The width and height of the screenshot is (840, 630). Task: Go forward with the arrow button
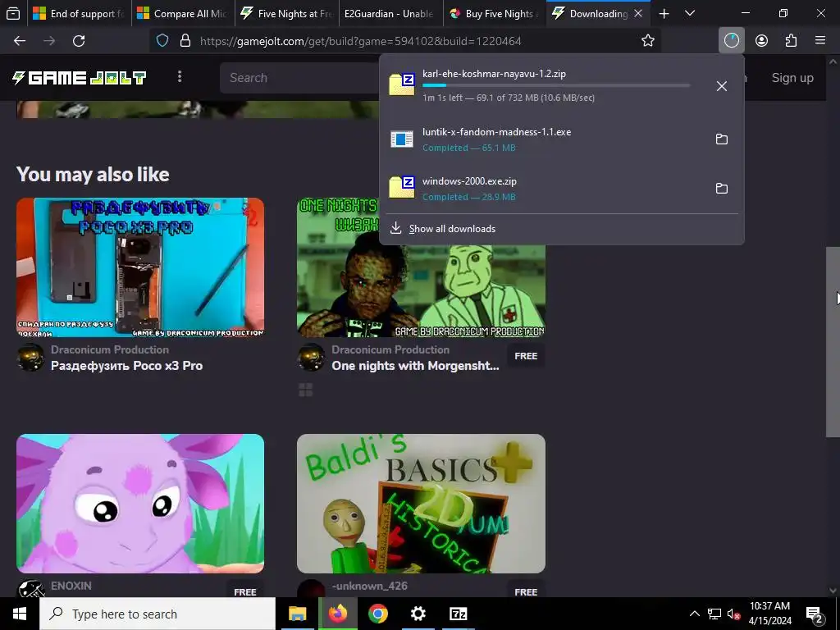click(x=49, y=41)
